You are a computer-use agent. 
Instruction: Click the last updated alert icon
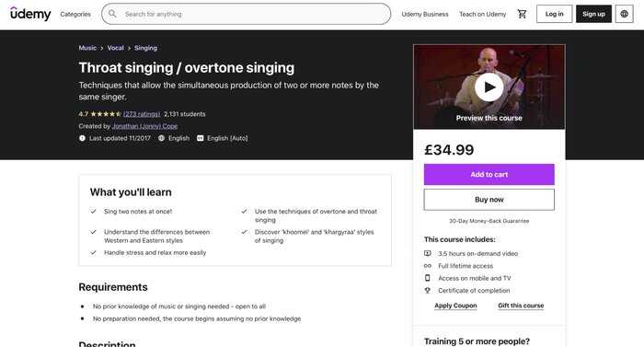click(x=82, y=138)
